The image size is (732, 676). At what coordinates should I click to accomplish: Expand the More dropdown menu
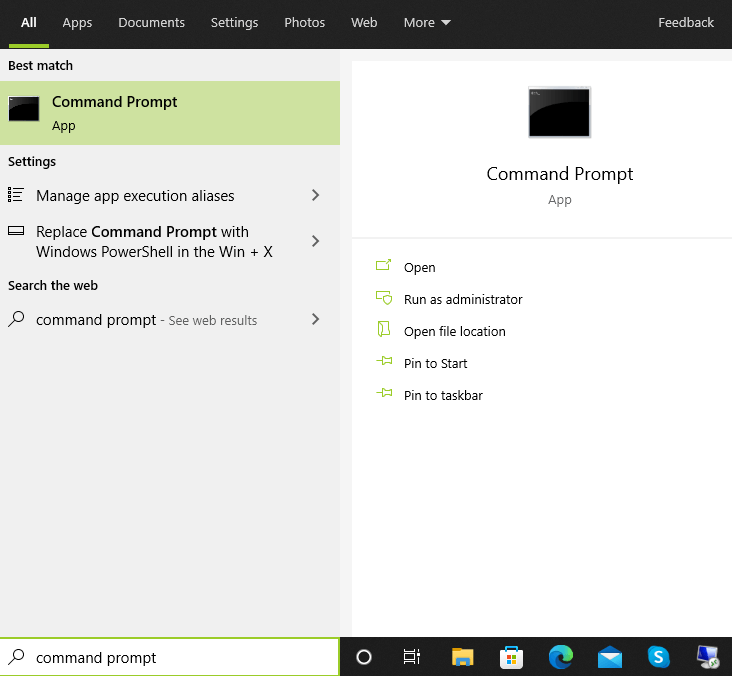427,22
